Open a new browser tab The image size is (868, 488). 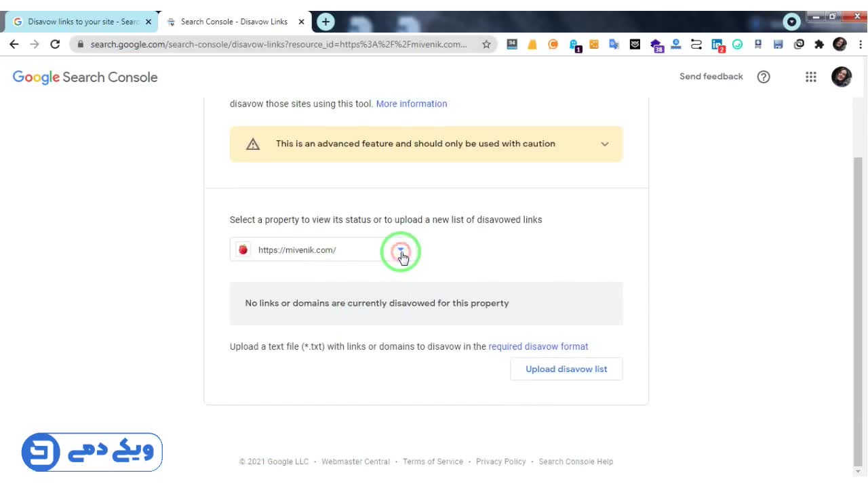coord(325,22)
